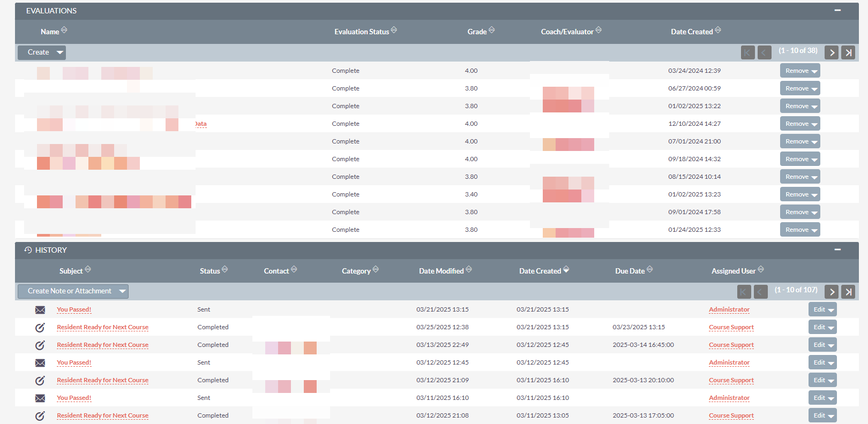Jump to last page of History list
Screen dimensions: 868x424
click(848, 292)
